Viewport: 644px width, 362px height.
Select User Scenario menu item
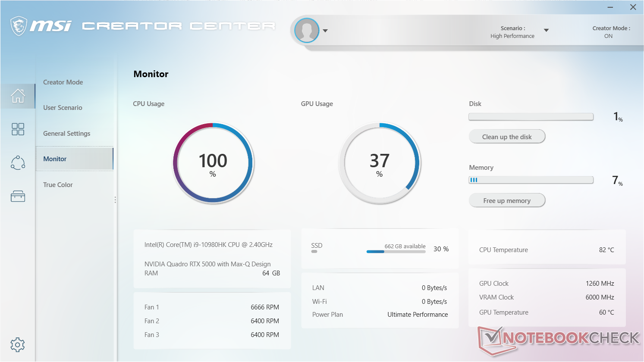pyautogui.click(x=63, y=108)
